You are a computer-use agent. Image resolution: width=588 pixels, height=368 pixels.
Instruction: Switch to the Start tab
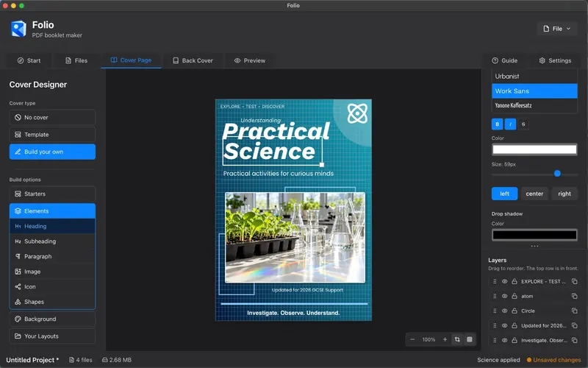click(x=29, y=60)
